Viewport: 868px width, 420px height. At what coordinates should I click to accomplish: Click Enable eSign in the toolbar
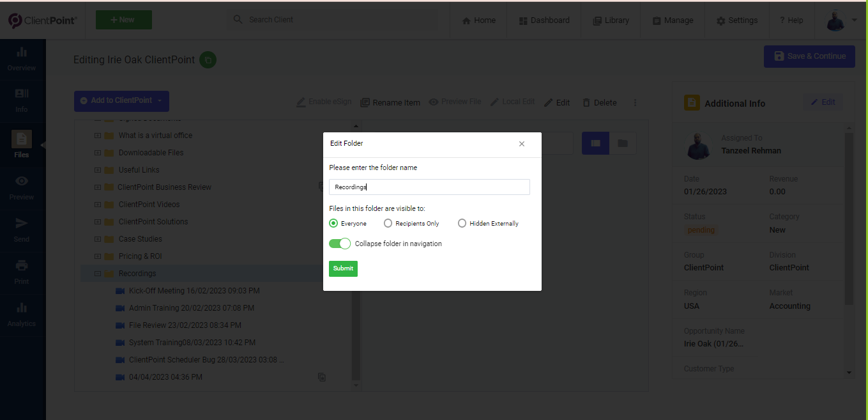[x=324, y=102]
